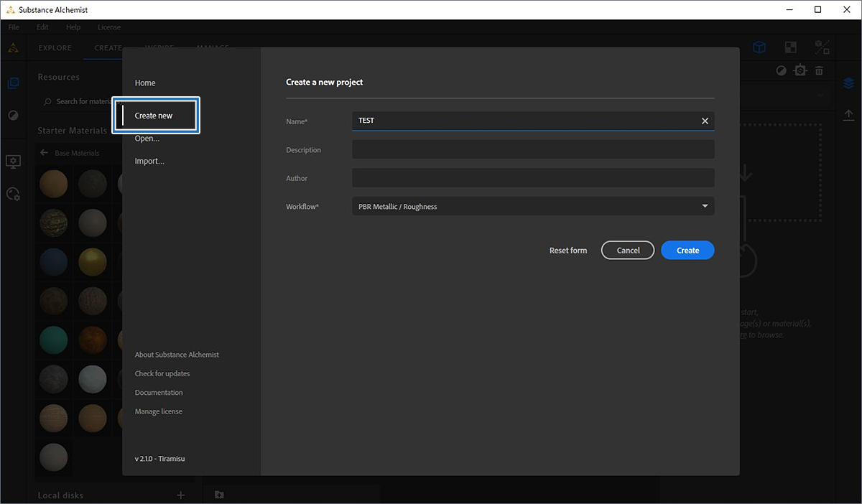Select the 2D checker view icon
This screenshot has width=862, height=504.
point(790,48)
